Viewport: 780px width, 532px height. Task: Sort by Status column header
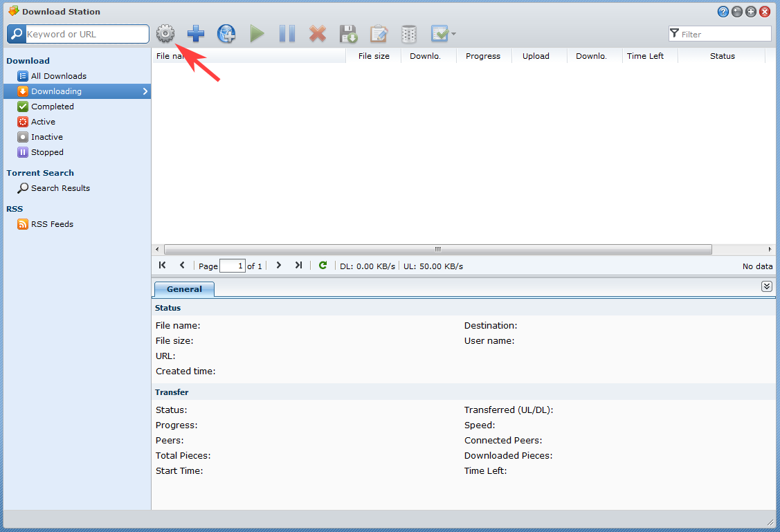point(723,55)
